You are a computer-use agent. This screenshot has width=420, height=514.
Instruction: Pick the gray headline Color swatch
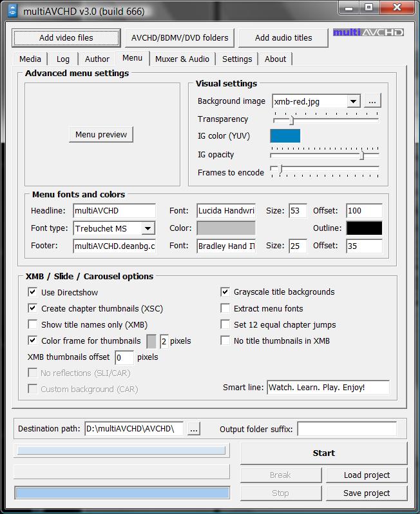(x=226, y=228)
